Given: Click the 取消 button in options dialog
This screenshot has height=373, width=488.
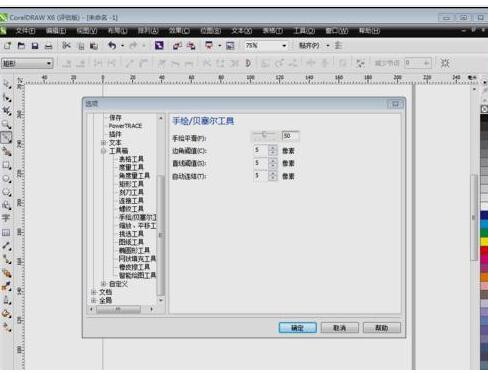Looking at the screenshot, I should click(x=340, y=328).
